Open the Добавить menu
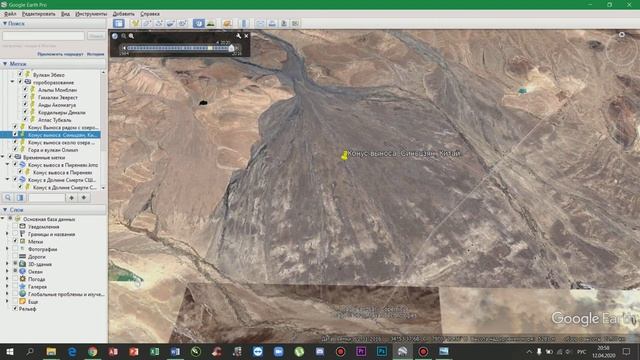Screen dimensions: 640x360 [x=123, y=14]
